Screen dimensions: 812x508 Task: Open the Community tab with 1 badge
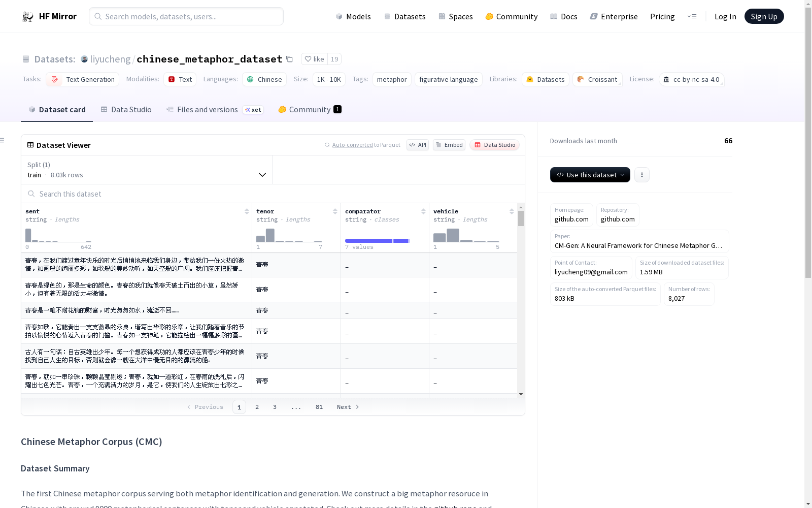click(x=310, y=110)
